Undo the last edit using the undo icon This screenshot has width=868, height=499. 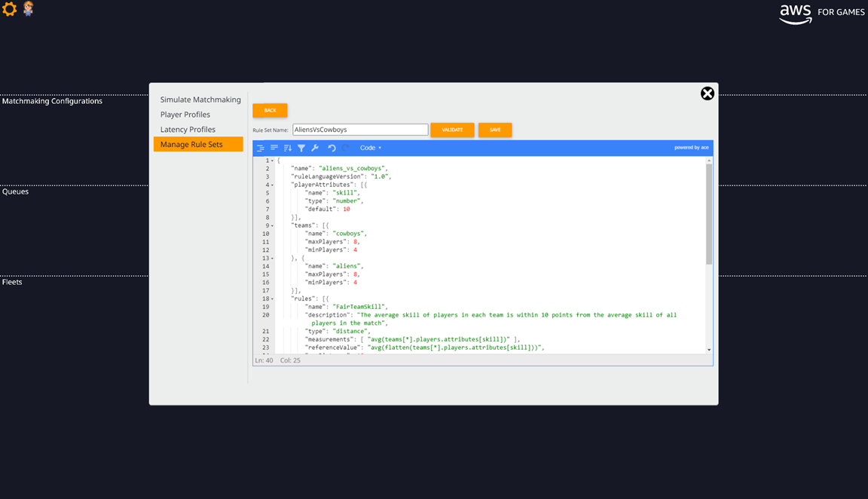[x=332, y=148]
